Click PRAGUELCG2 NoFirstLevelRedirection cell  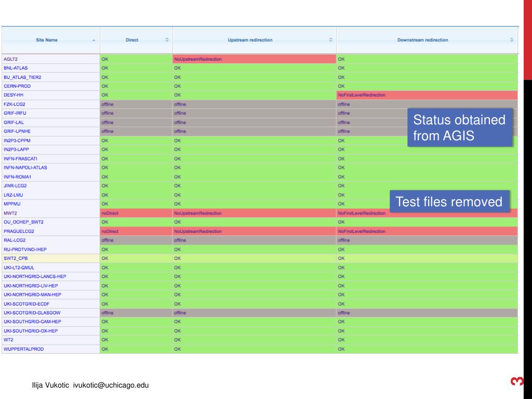427,231
